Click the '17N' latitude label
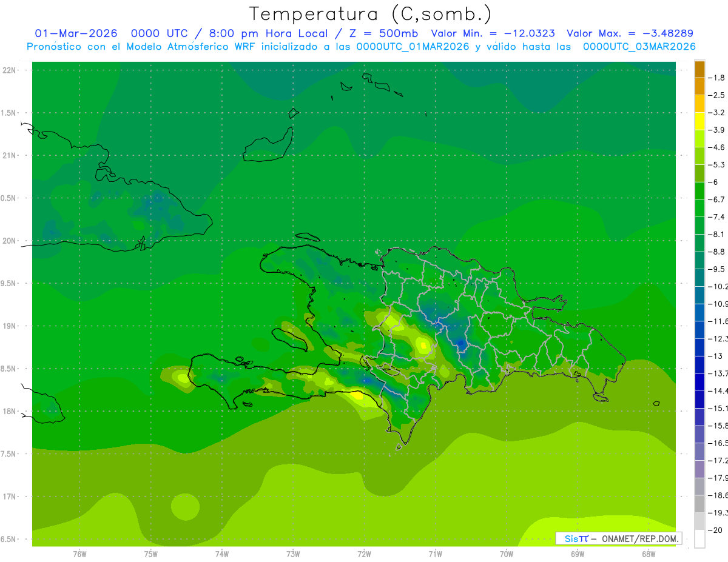The width and height of the screenshot is (728, 562). point(10,497)
